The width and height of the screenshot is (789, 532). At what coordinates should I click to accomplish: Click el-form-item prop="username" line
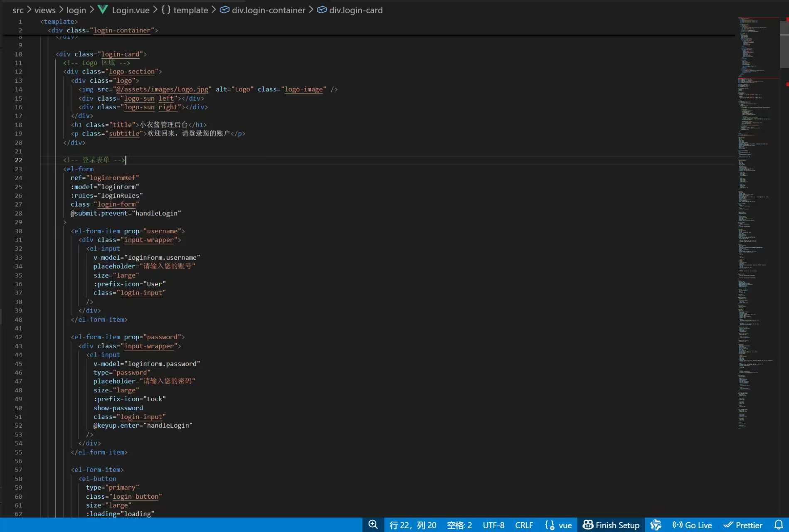128,231
